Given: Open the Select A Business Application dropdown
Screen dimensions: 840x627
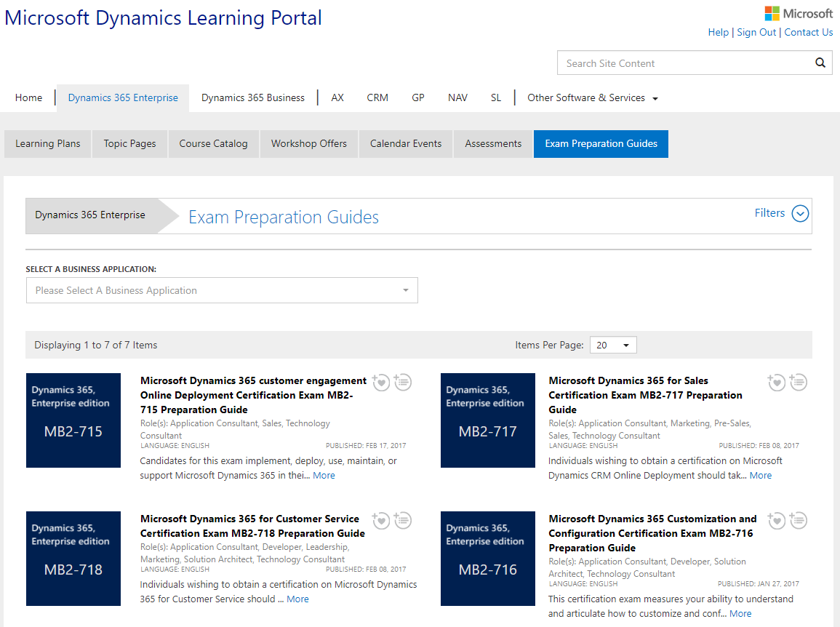Looking at the screenshot, I should pos(222,290).
